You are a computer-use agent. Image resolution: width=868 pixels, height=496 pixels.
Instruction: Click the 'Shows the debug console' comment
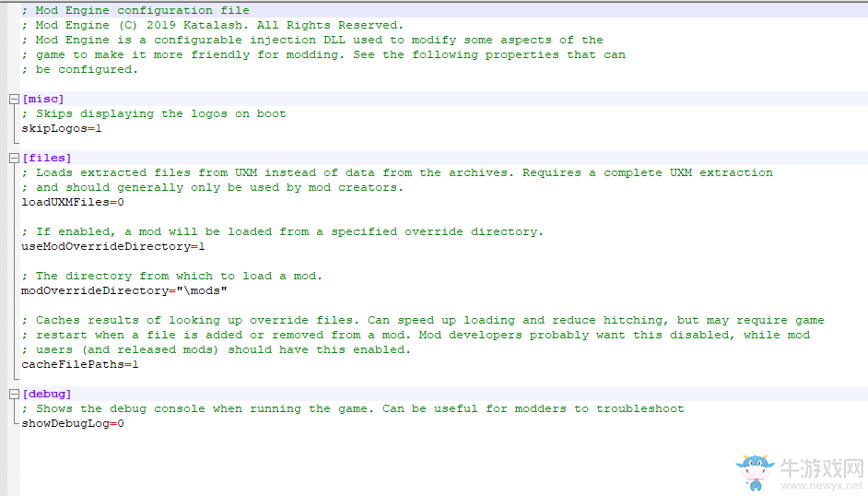(353, 409)
